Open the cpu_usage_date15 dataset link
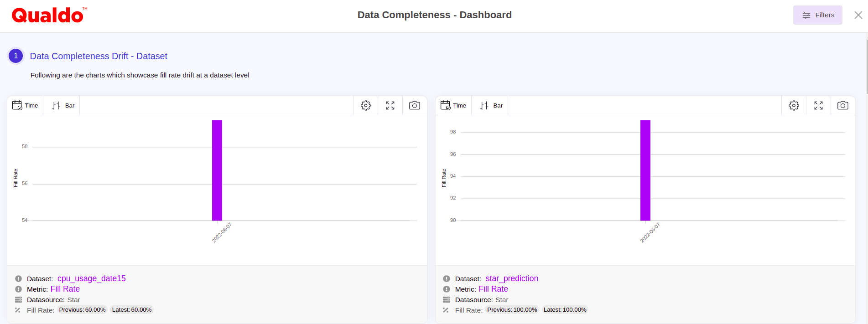Image resolution: width=868 pixels, height=324 pixels. point(91,278)
